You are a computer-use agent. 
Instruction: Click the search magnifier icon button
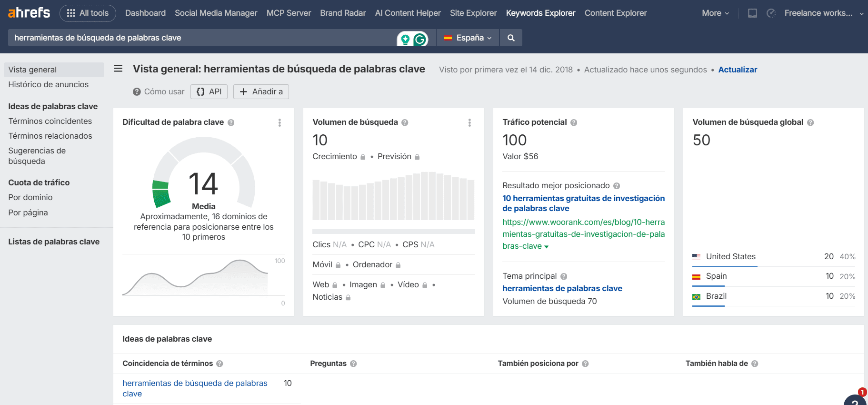(x=511, y=38)
